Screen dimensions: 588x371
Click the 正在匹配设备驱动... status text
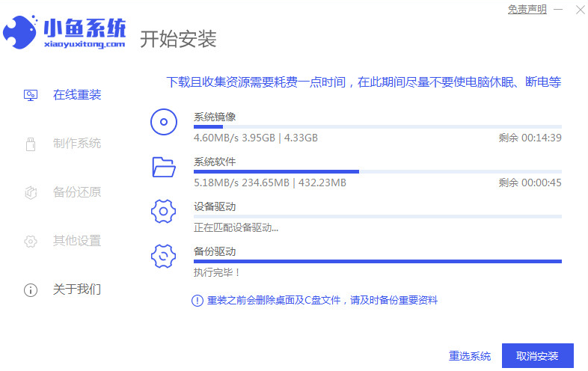point(236,227)
